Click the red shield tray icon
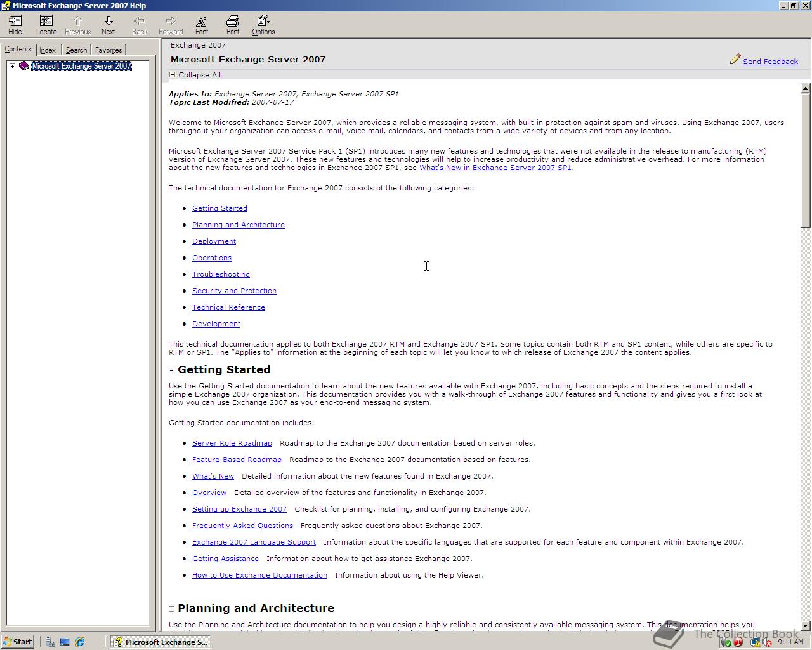The height and width of the screenshot is (650, 812). point(738,642)
